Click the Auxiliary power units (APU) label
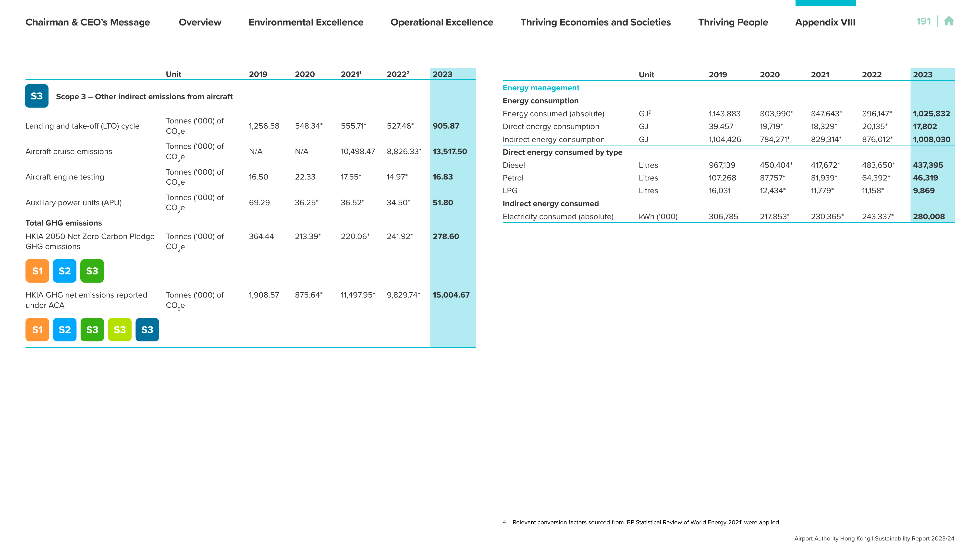Image resolution: width=980 pixels, height=551 pixels. [73, 203]
